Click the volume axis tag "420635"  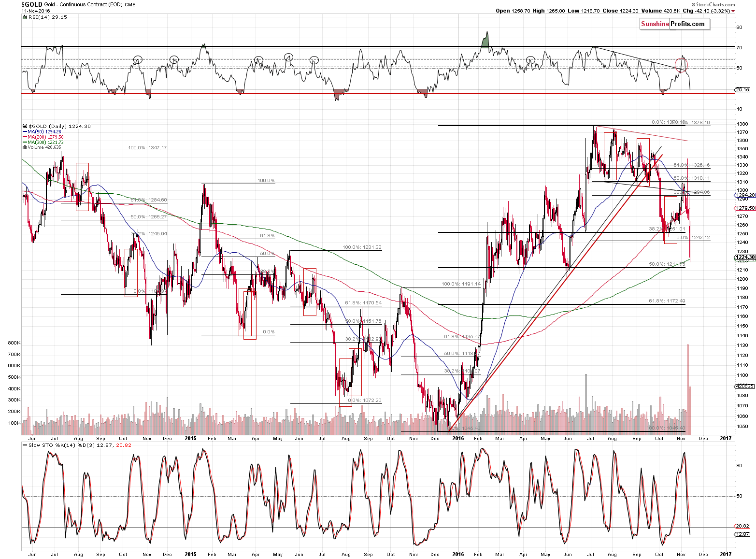point(744,386)
